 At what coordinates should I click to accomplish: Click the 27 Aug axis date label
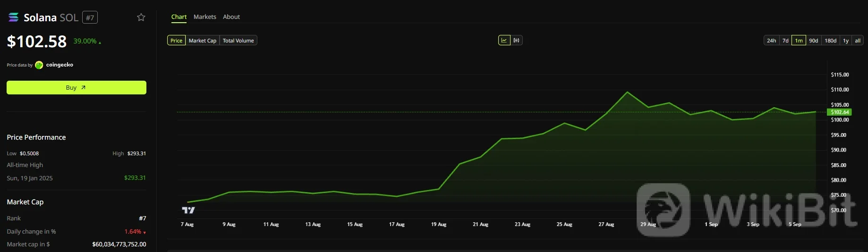606,225
